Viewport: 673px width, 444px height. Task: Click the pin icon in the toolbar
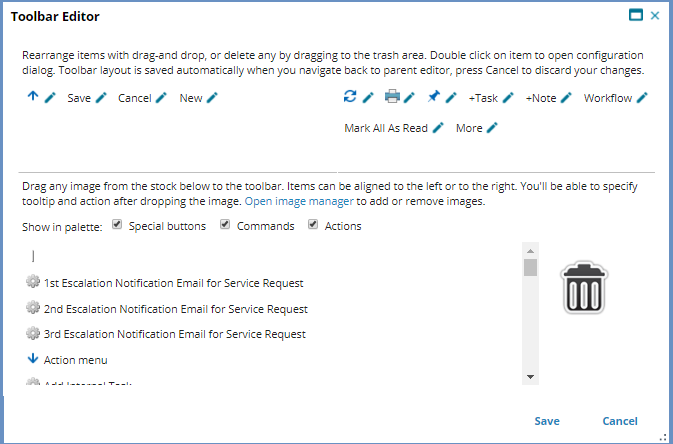point(433,97)
